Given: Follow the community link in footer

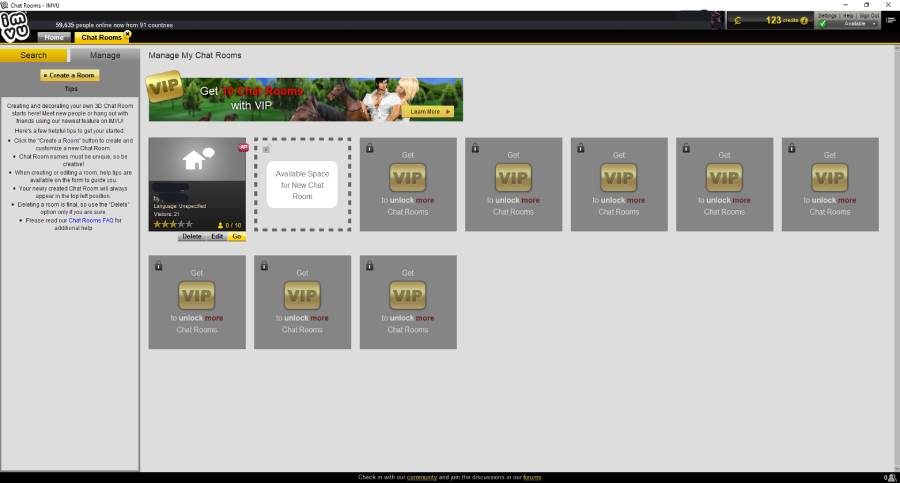Looking at the screenshot, I should pos(422,477).
